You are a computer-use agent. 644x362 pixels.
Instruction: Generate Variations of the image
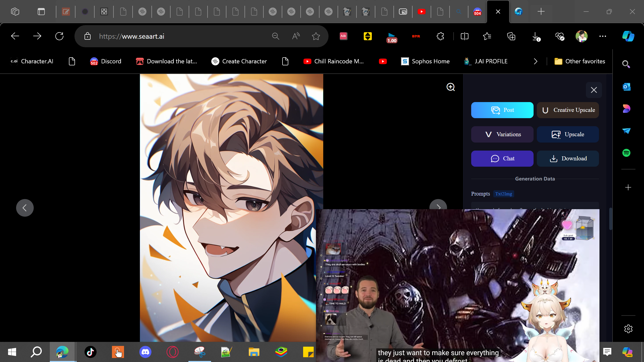tap(502, 134)
